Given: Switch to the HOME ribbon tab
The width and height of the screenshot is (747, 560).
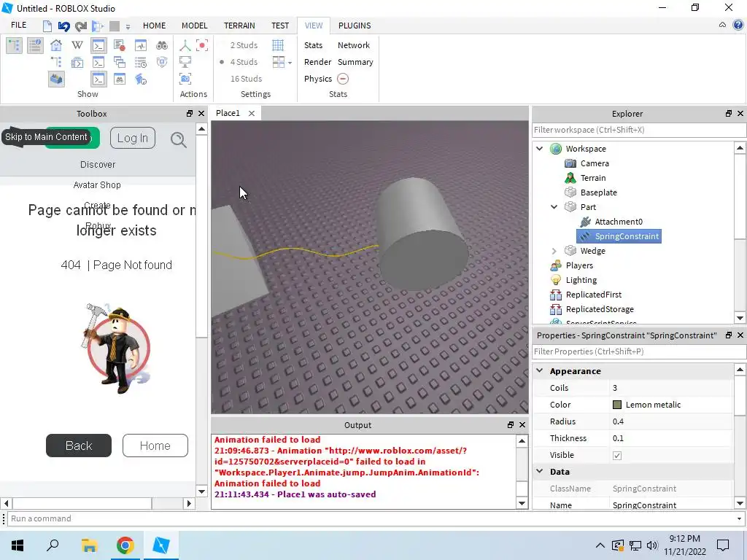Looking at the screenshot, I should coord(155,26).
